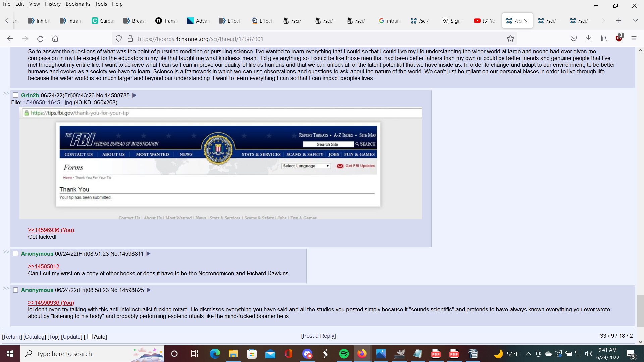The height and width of the screenshot is (362, 644).
Task: Check the box for Grin2b's post
Action: click(x=15, y=95)
